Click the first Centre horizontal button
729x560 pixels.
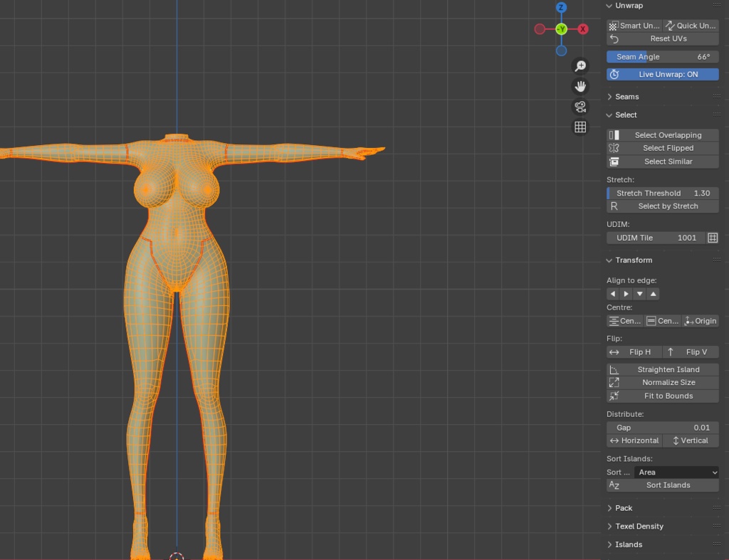point(625,321)
